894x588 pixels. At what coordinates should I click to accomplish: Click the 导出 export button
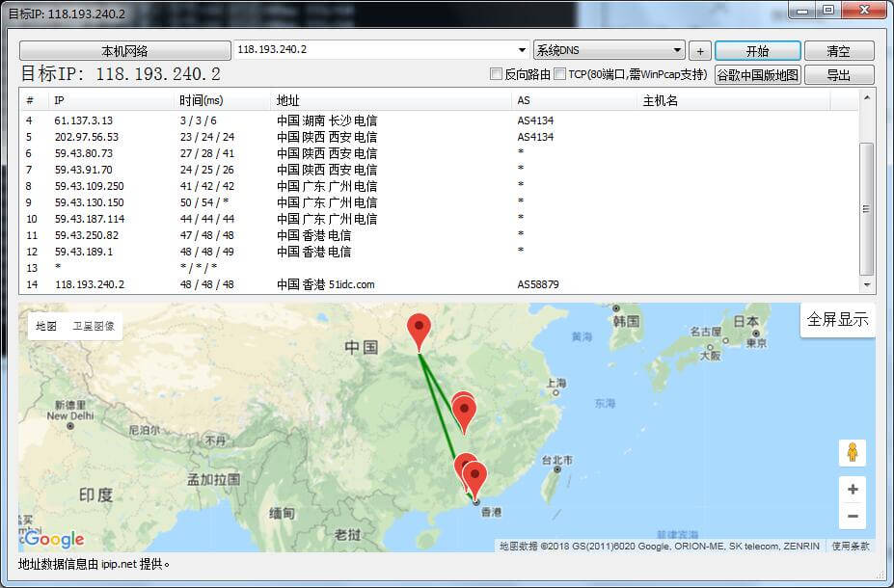tap(838, 74)
